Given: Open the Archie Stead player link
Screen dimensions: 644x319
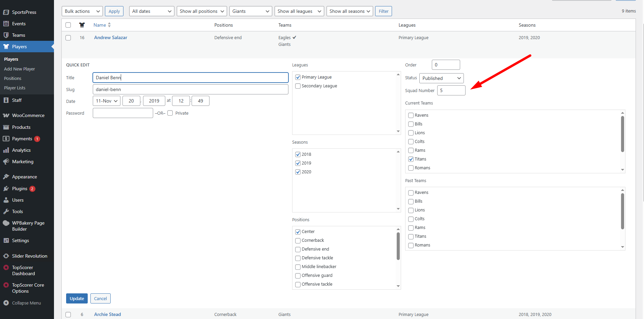Looking at the screenshot, I should (107, 314).
